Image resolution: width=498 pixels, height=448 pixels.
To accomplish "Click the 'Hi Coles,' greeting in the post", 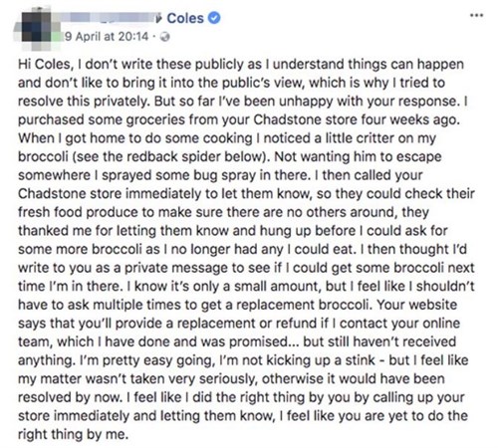I will coord(45,65).
